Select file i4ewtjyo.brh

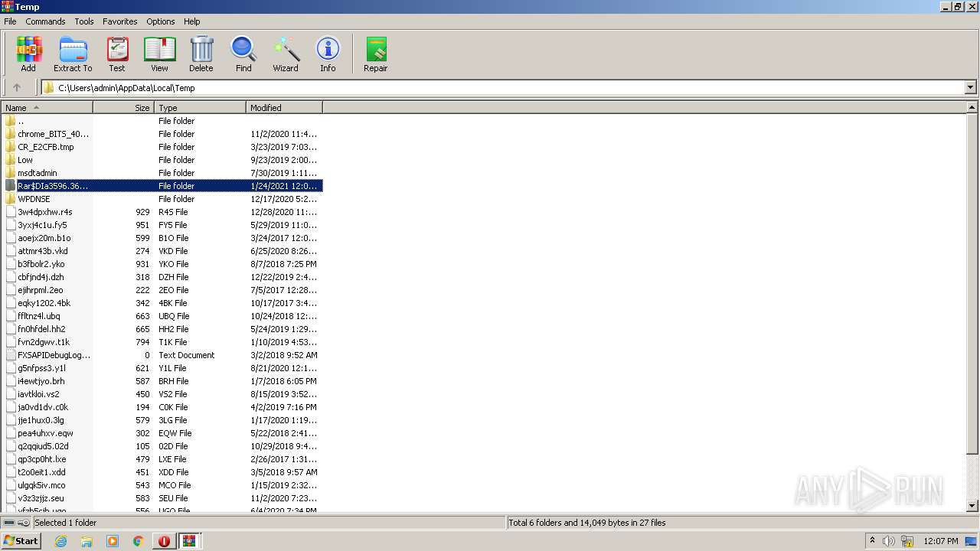pyautogui.click(x=162, y=381)
